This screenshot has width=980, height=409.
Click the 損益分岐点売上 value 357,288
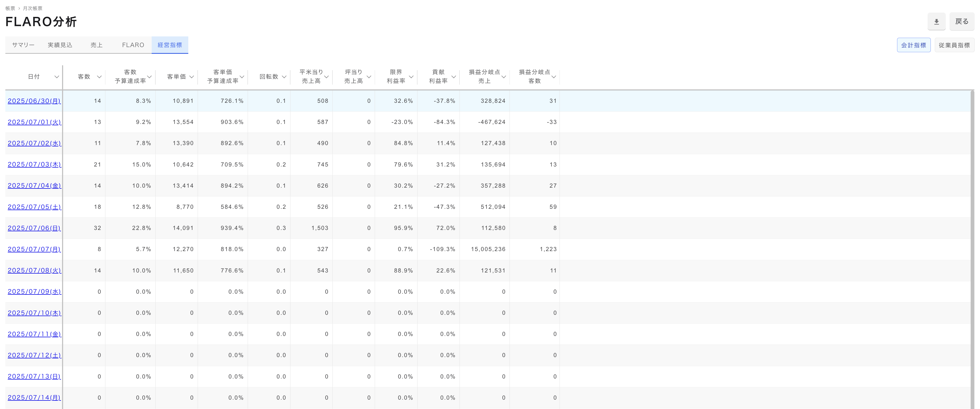coord(493,186)
